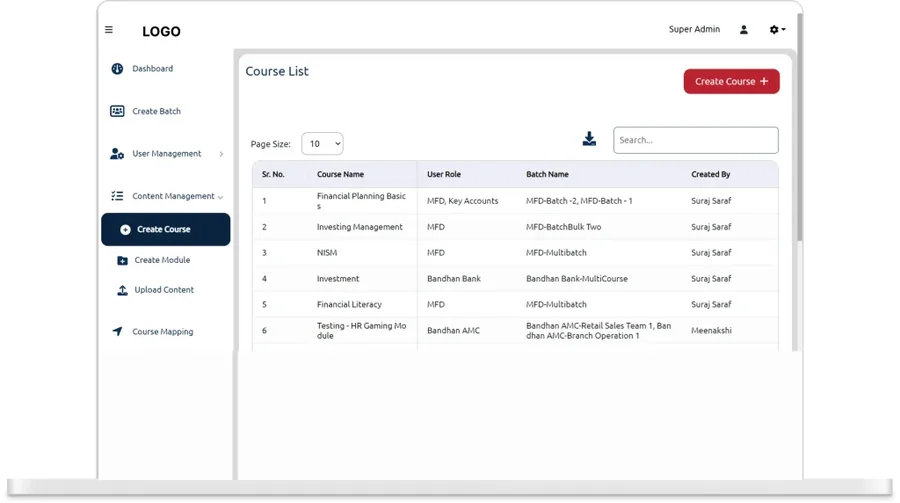The height and width of the screenshot is (503, 900).
Task: Select Content Management menu item
Action: click(x=173, y=196)
